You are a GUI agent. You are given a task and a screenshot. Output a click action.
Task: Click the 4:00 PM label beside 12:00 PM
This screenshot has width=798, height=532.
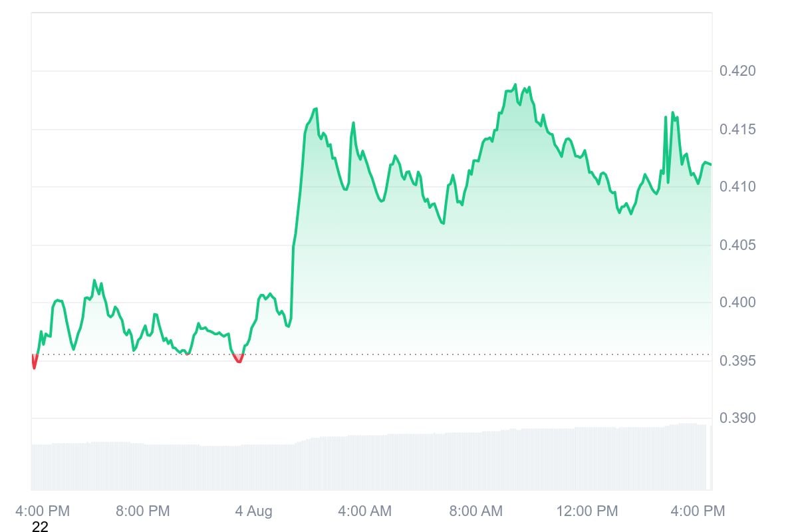click(x=698, y=511)
